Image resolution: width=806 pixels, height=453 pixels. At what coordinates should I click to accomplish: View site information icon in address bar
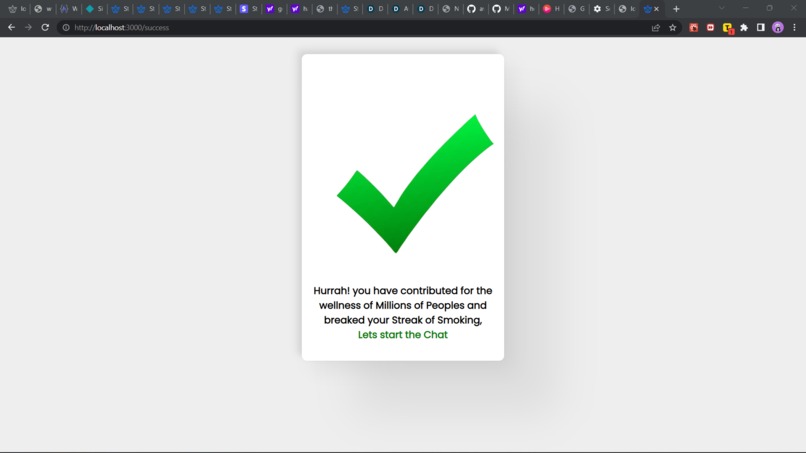coord(66,27)
